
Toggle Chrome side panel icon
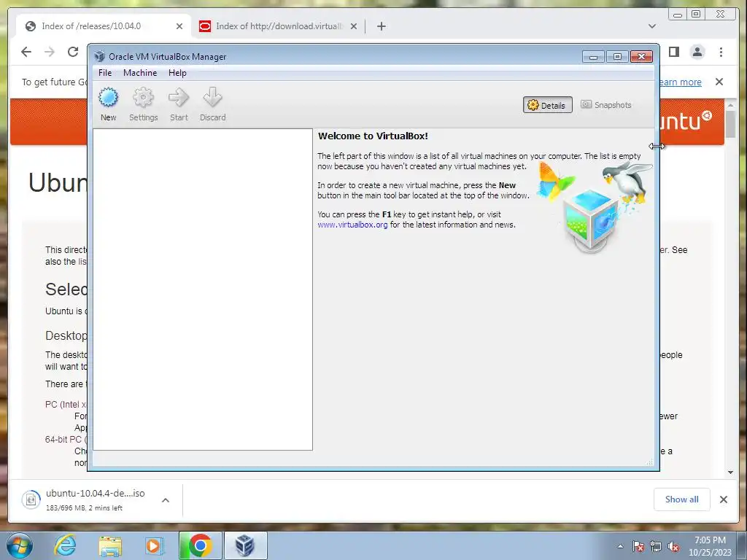(x=673, y=52)
